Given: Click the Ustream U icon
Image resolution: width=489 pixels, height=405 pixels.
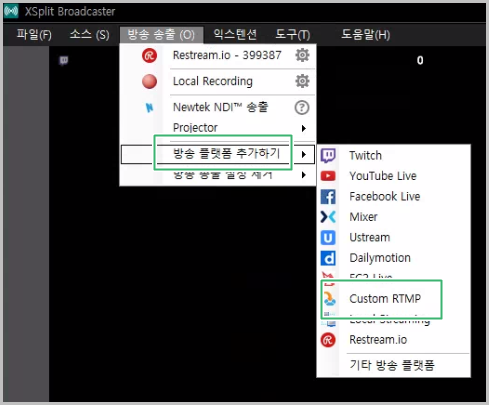Looking at the screenshot, I should click(x=328, y=238).
